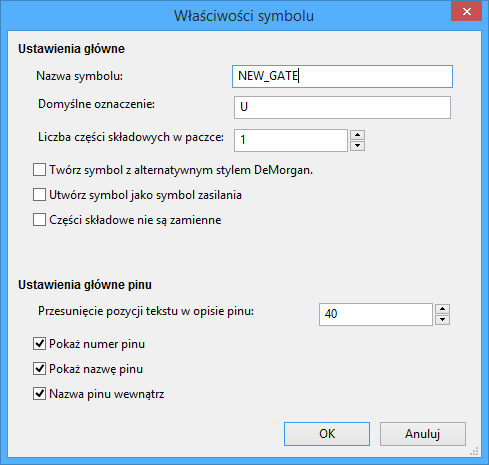Screen dimensions: 489x465
Task: Focus the 'Domyślne oznaczenie' field containing U
Action: tap(342, 107)
